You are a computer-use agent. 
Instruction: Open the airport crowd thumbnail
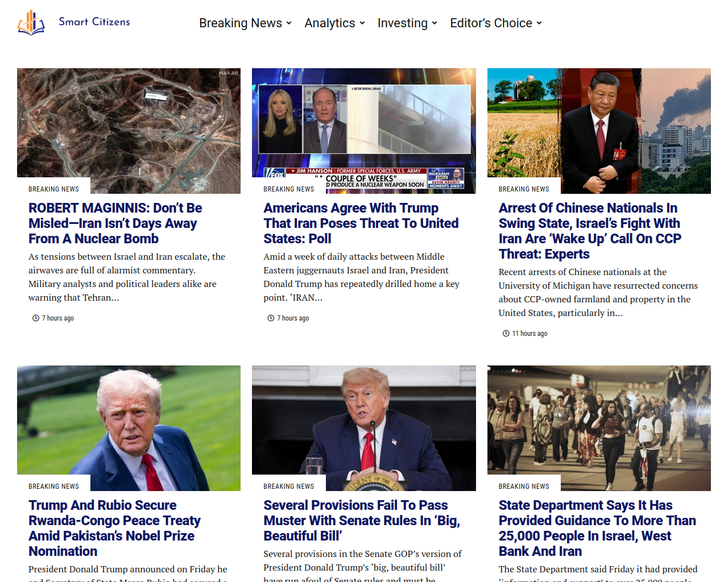click(x=599, y=428)
